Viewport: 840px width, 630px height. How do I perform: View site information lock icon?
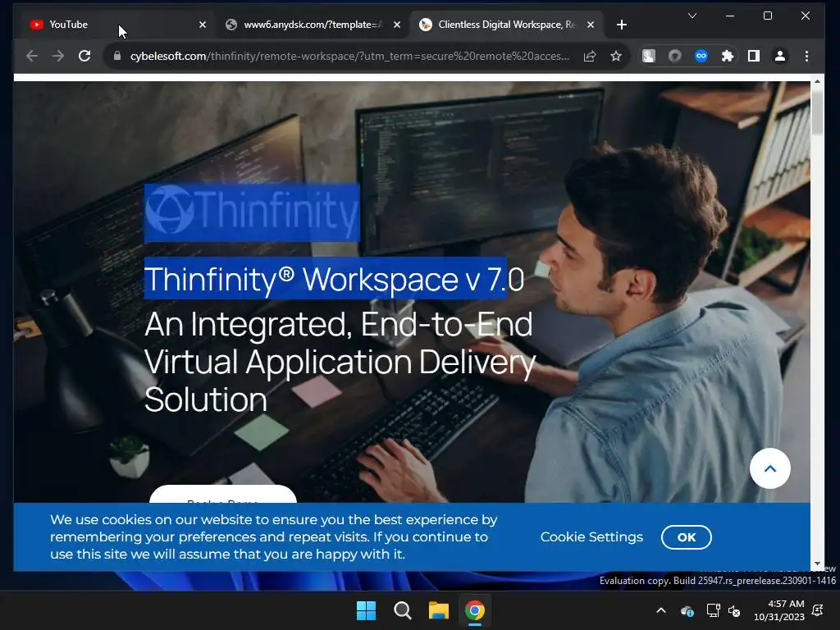tap(117, 56)
